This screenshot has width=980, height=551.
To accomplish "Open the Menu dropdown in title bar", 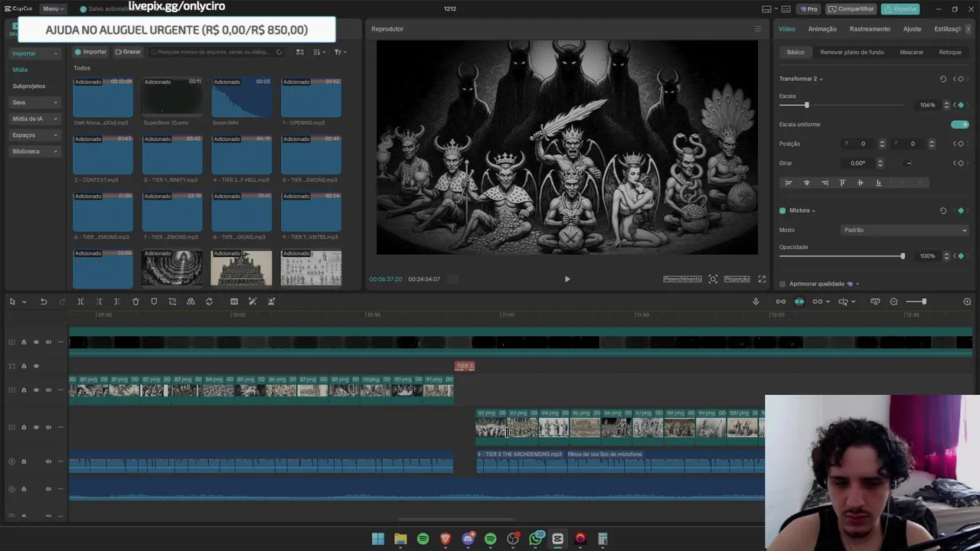I will pyautogui.click(x=53, y=9).
